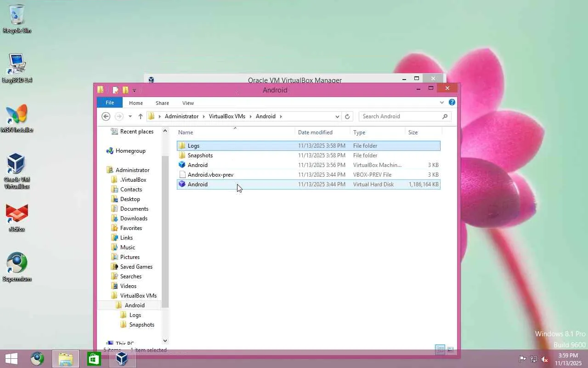Click the muted volume icon in the tray

pos(545,359)
